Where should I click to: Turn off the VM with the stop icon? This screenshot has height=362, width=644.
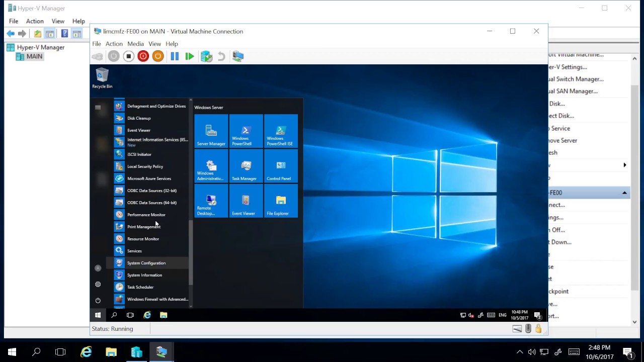point(129,56)
